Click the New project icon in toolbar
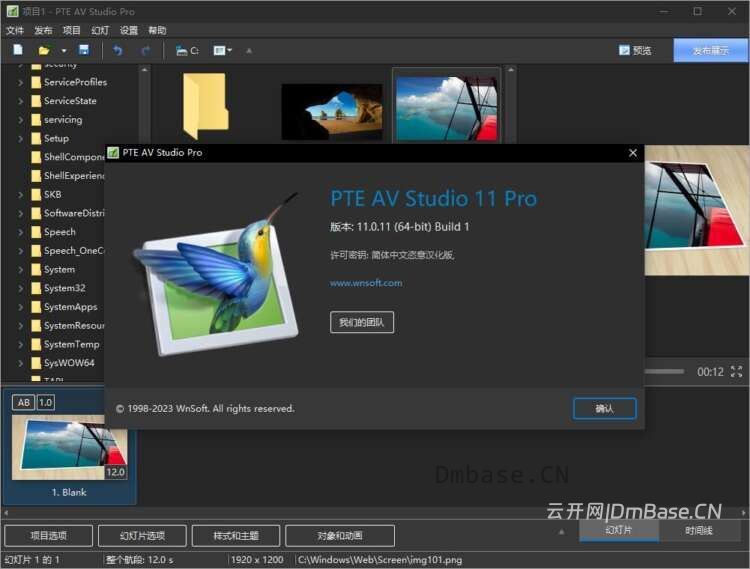This screenshot has width=750, height=569. pos(18,50)
